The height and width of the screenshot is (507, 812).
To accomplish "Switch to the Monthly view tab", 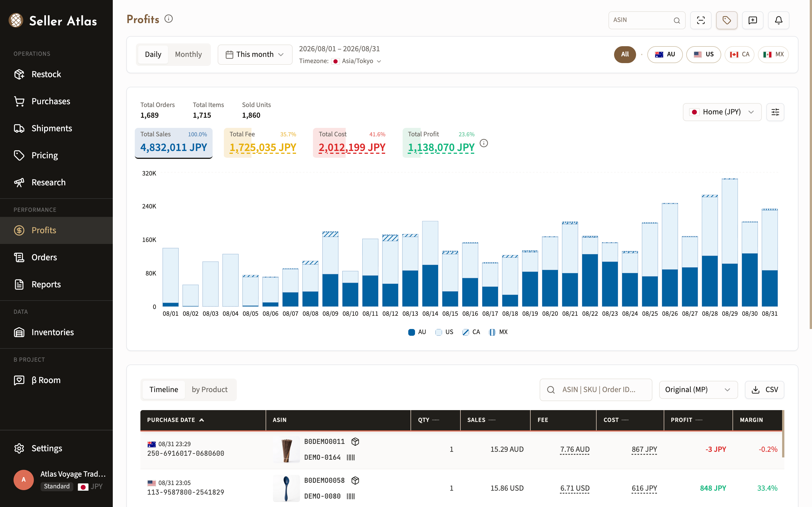I will pos(188,54).
